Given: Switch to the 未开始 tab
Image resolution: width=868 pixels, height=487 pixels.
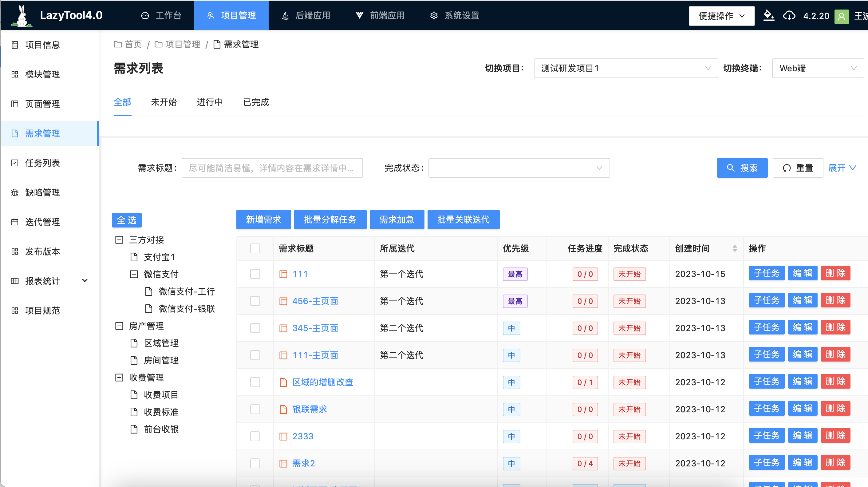Looking at the screenshot, I should click(x=164, y=102).
